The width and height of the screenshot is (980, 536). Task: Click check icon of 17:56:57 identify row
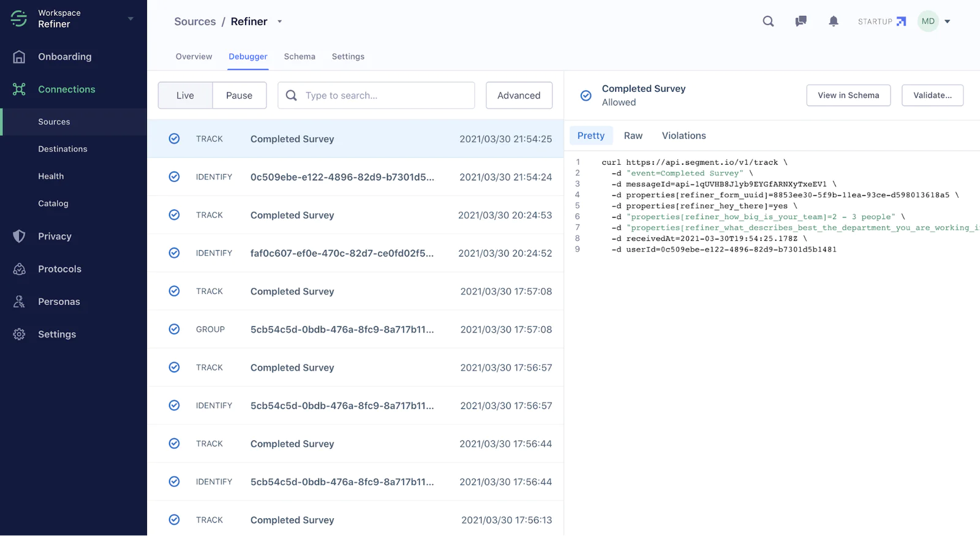174,405
